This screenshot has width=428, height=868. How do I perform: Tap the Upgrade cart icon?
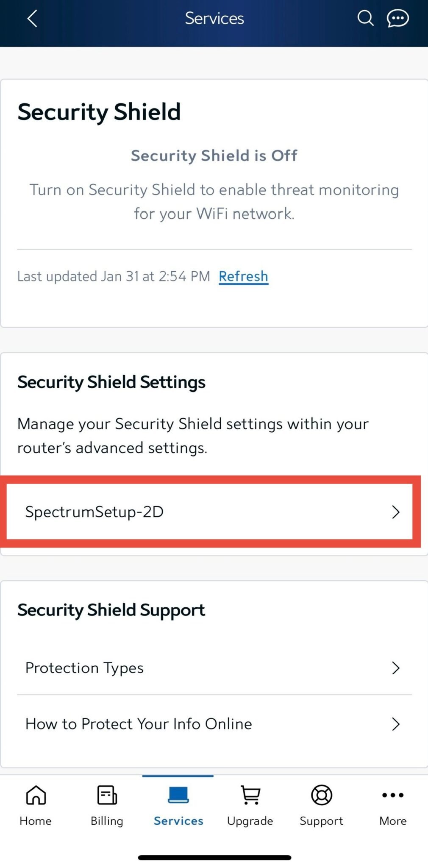pyautogui.click(x=250, y=795)
